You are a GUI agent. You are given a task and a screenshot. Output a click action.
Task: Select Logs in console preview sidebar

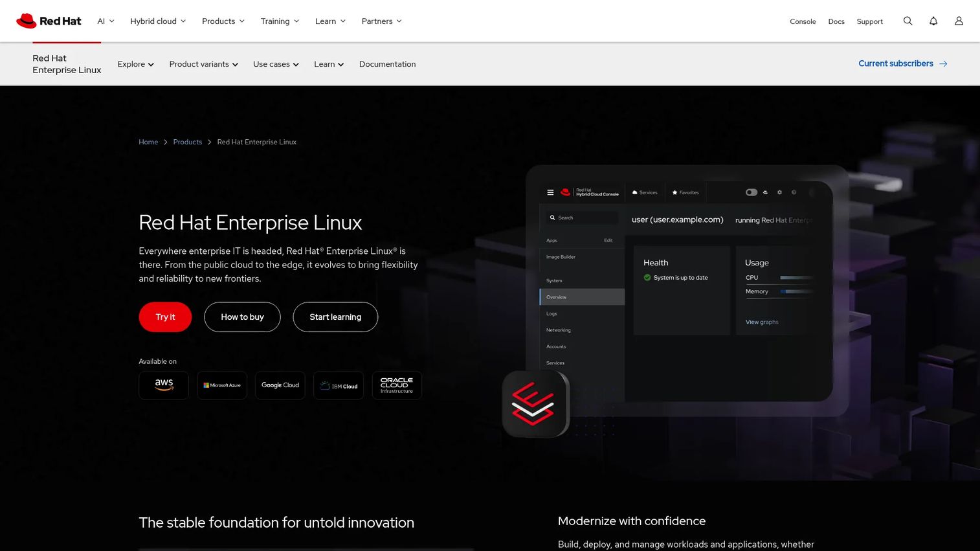[x=551, y=313]
